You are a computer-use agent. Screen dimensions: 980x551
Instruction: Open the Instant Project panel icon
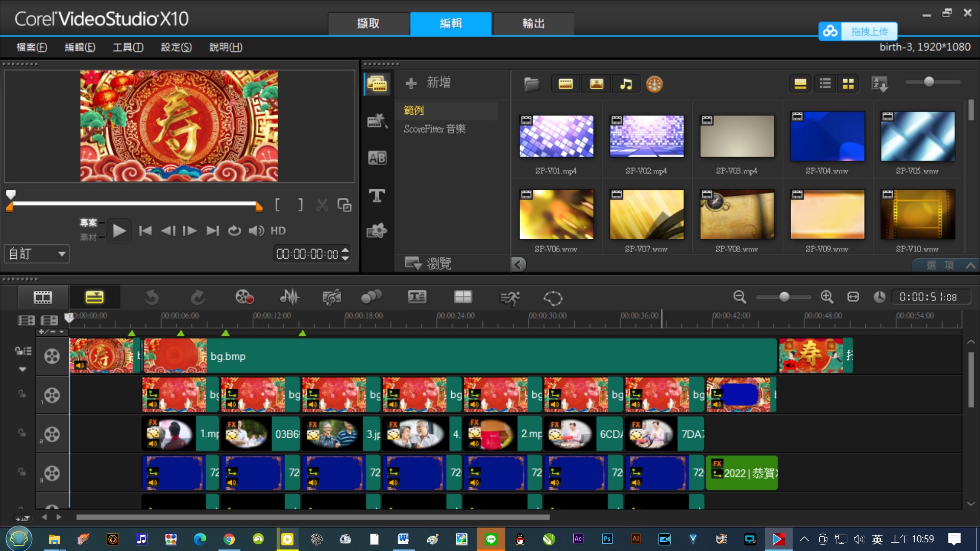point(377,121)
